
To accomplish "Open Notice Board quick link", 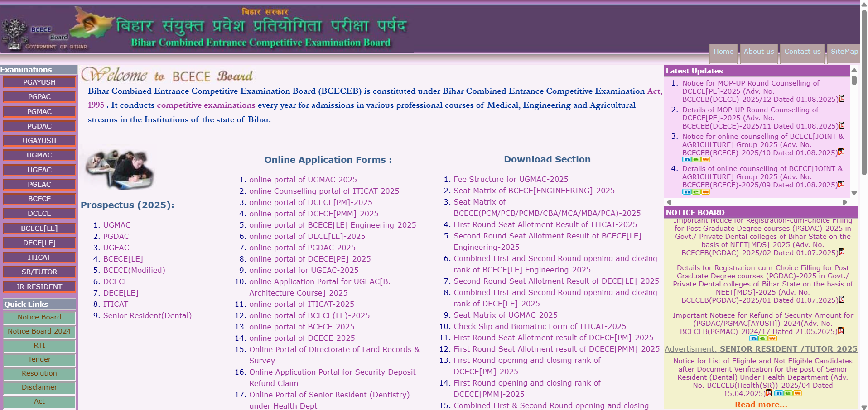I will 39,317.
